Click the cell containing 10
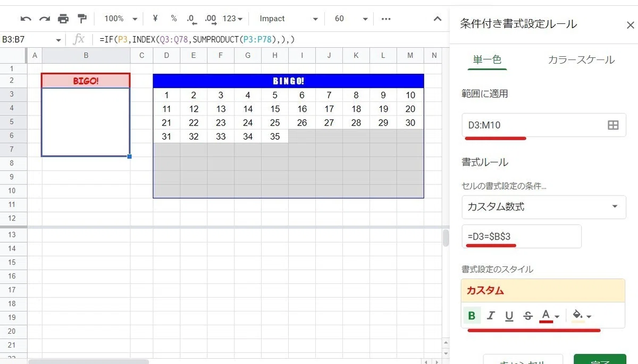 (x=410, y=95)
